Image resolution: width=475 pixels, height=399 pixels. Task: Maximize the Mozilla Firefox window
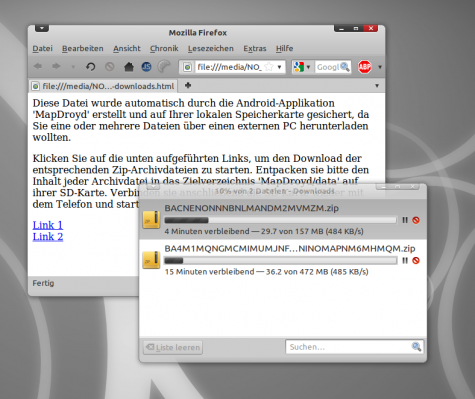pyautogui.click(x=356, y=29)
